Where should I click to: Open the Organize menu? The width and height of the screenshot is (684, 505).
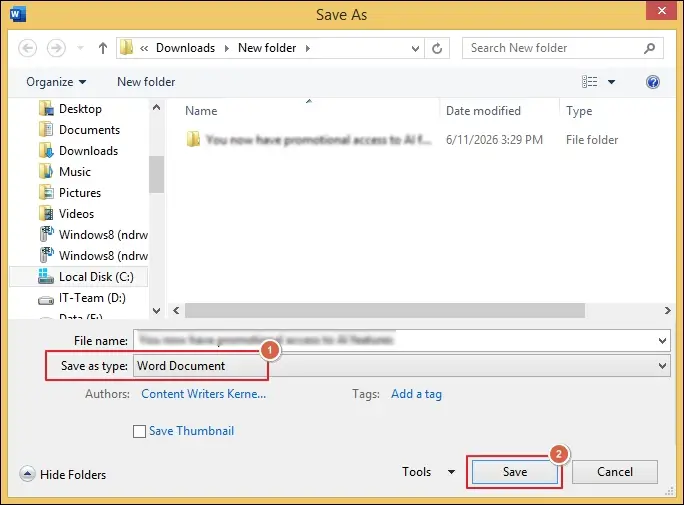tap(56, 82)
